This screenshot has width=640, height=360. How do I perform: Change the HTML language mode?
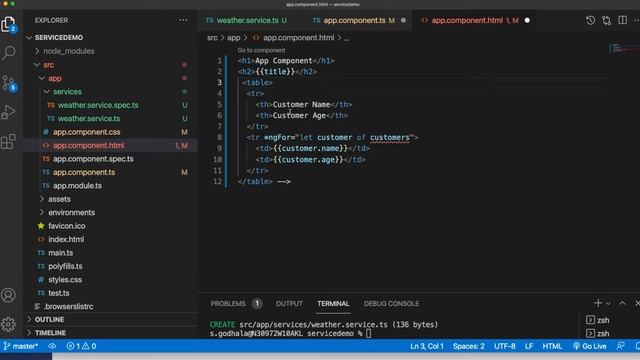coord(552,346)
